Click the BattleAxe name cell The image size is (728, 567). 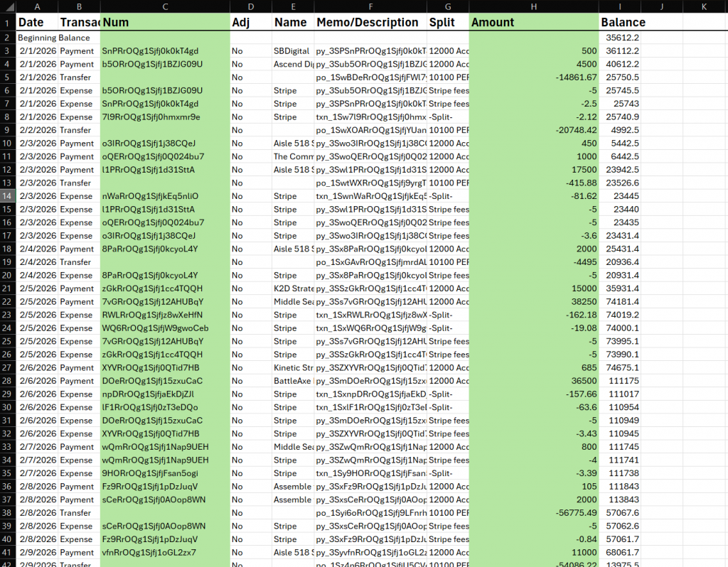click(293, 381)
